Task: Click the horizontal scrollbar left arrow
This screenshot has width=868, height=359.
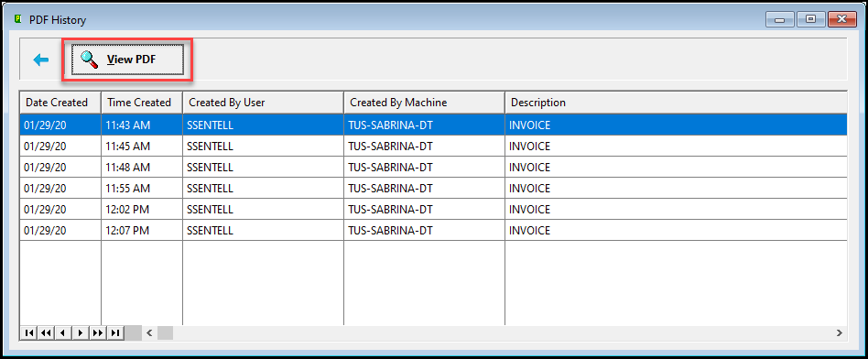Action: tap(149, 332)
